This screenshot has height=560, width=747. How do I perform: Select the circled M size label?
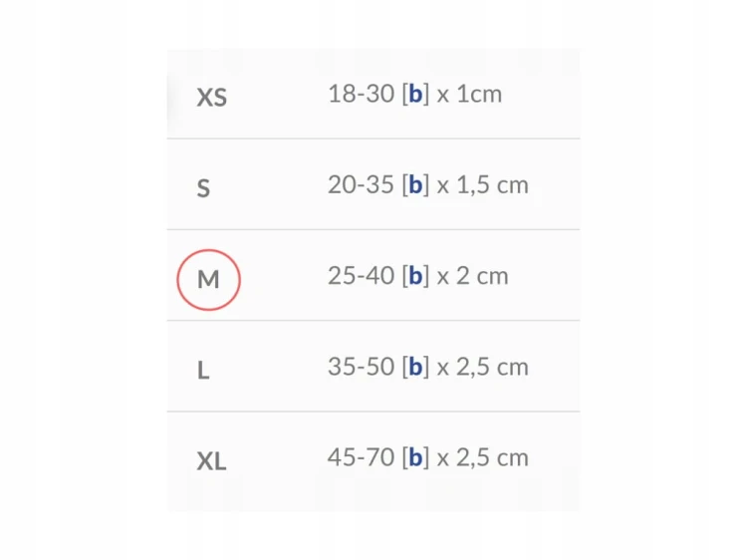click(208, 280)
